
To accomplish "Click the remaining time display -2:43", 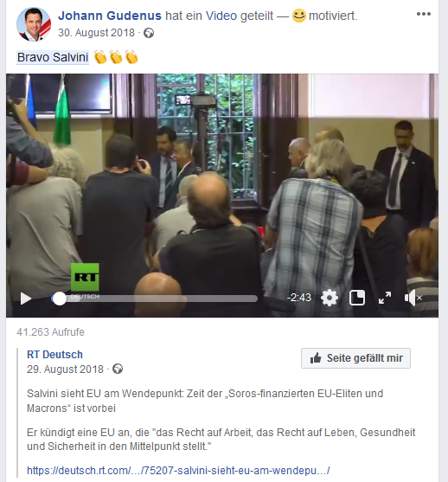I will (299, 298).
